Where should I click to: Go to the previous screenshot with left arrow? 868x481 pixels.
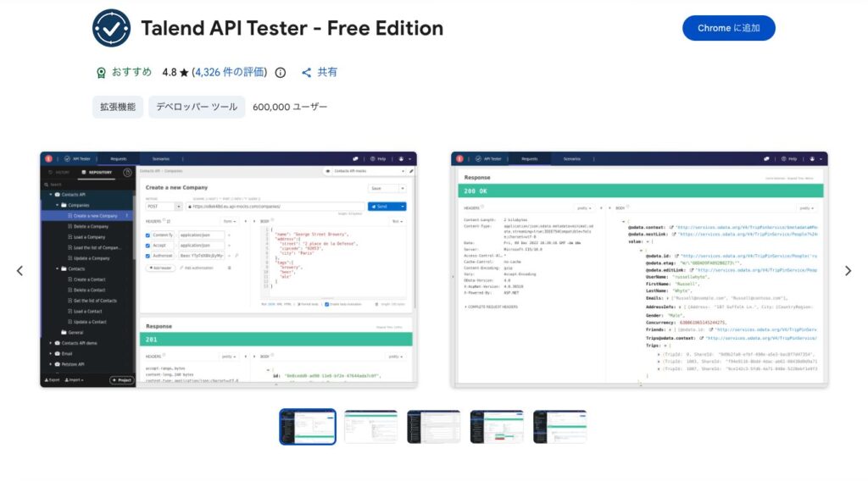point(20,271)
